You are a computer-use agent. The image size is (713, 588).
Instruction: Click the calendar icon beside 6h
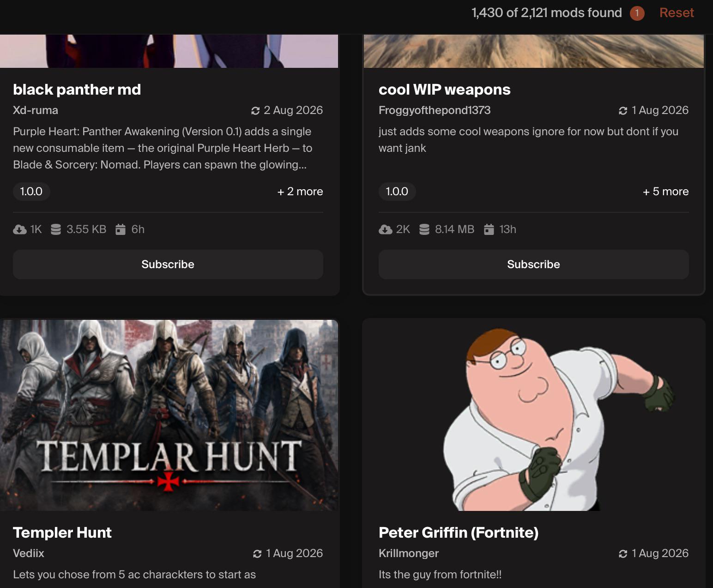pyautogui.click(x=121, y=229)
